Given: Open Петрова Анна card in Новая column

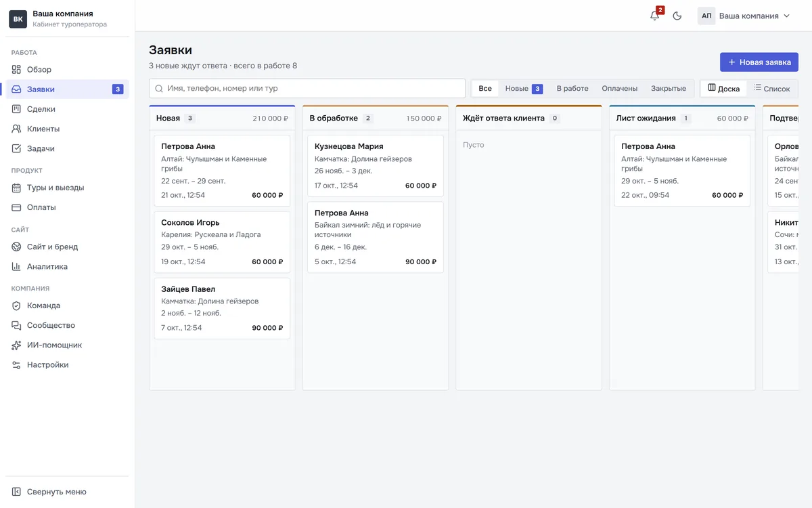Looking at the screenshot, I should click(x=222, y=171).
